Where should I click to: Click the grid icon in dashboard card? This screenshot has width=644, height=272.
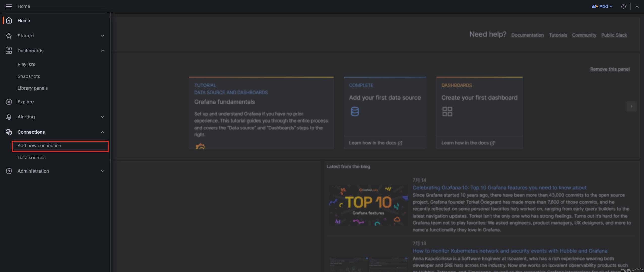(447, 111)
